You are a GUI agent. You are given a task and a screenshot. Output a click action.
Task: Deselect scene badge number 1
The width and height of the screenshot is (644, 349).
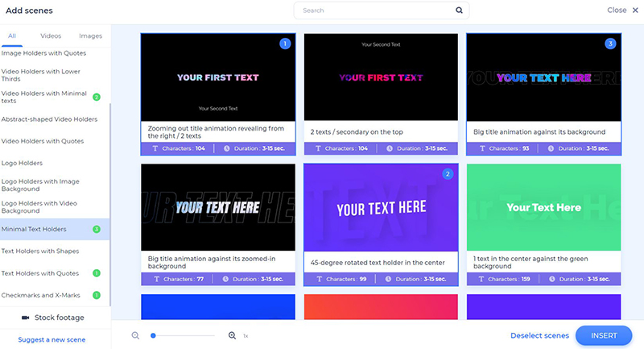click(x=284, y=44)
